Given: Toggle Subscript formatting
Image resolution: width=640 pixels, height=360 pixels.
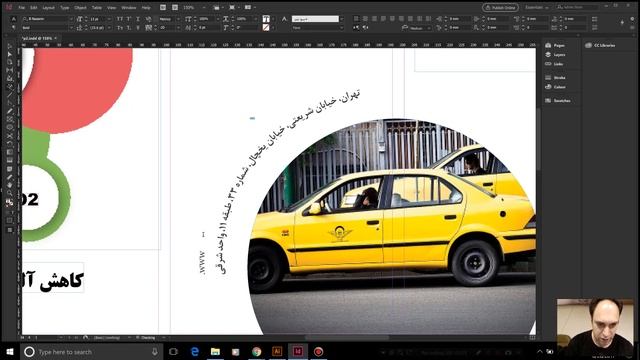Looking at the screenshot, I should coord(129,28).
